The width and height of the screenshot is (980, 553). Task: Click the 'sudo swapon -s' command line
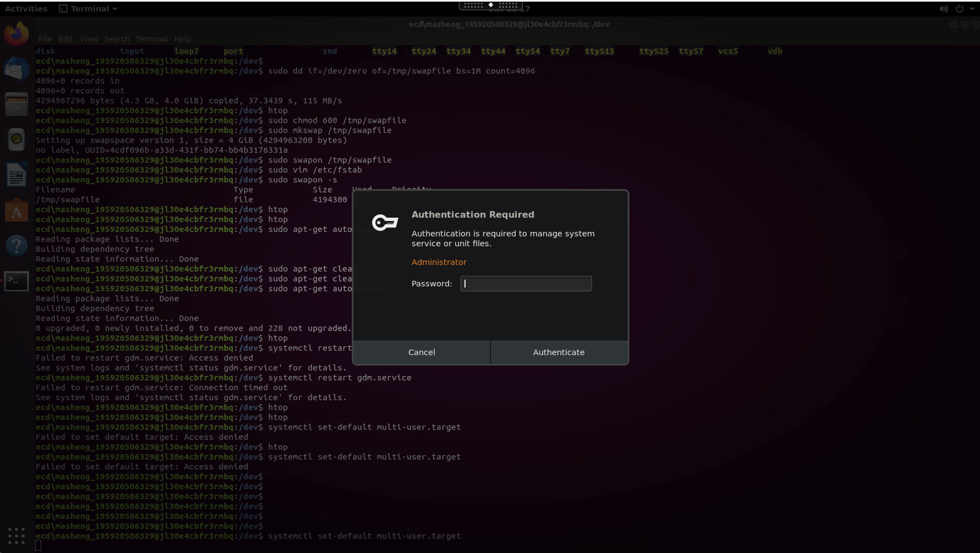pyautogui.click(x=303, y=180)
